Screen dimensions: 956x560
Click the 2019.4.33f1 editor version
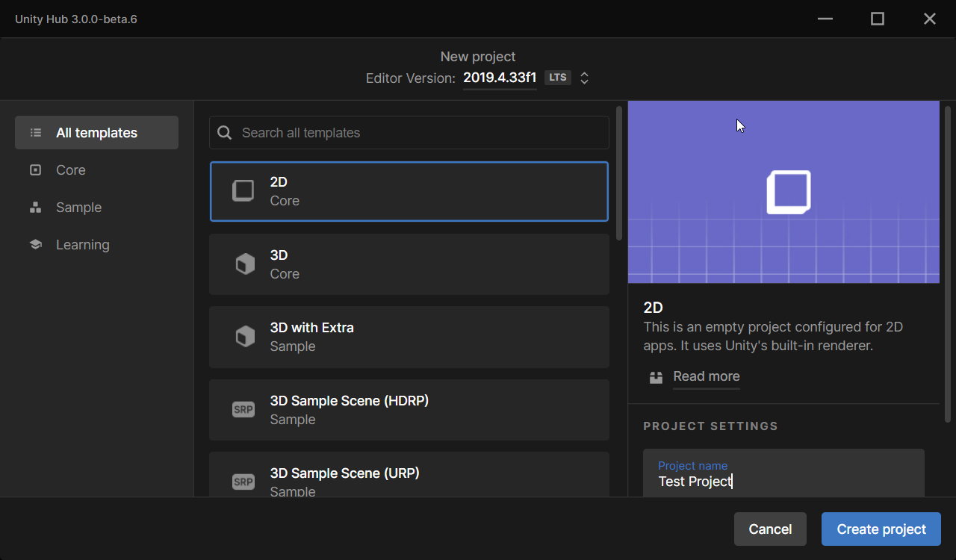(x=500, y=78)
